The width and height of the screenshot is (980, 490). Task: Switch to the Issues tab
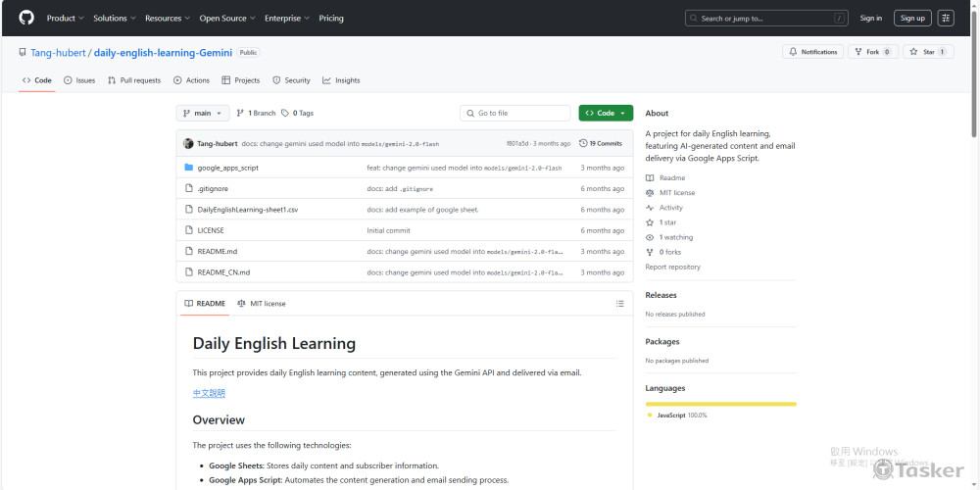pos(79,80)
